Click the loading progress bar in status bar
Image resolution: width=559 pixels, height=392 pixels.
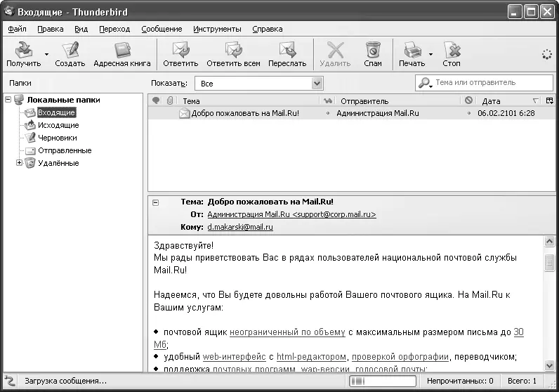383,381
